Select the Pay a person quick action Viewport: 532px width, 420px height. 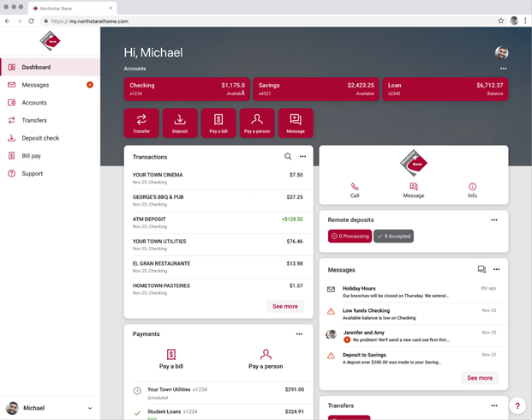click(x=257, y=120)
